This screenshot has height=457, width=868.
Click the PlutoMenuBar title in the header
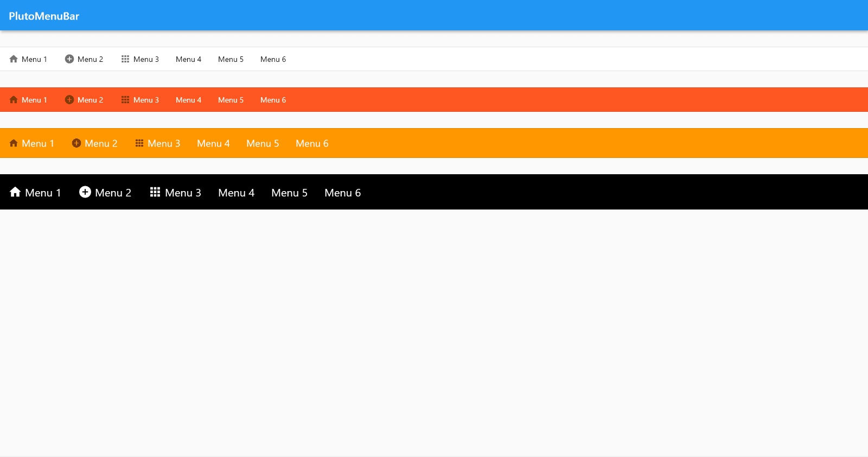pyautogui.click(x=44, y=16)
